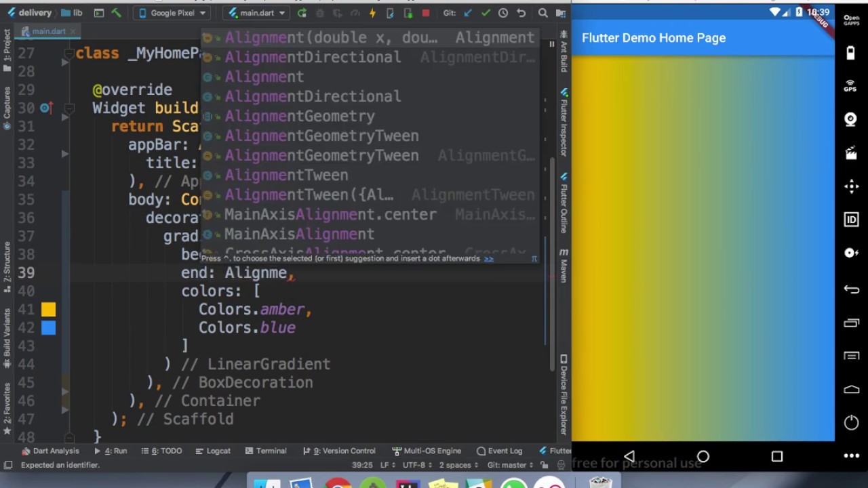Collapse class fold arrow at line 27
This screenshot has height=488, width=868.
point(69,54)
